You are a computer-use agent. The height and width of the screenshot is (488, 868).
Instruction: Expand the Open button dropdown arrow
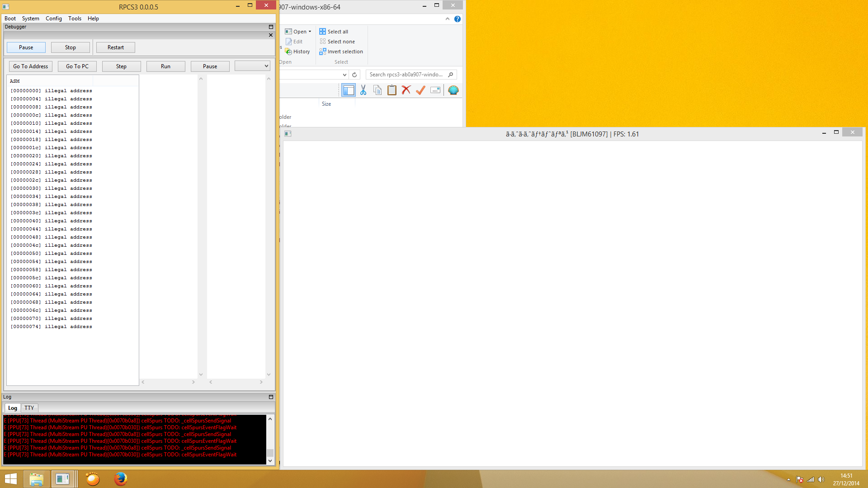click(x=310, y=32)
